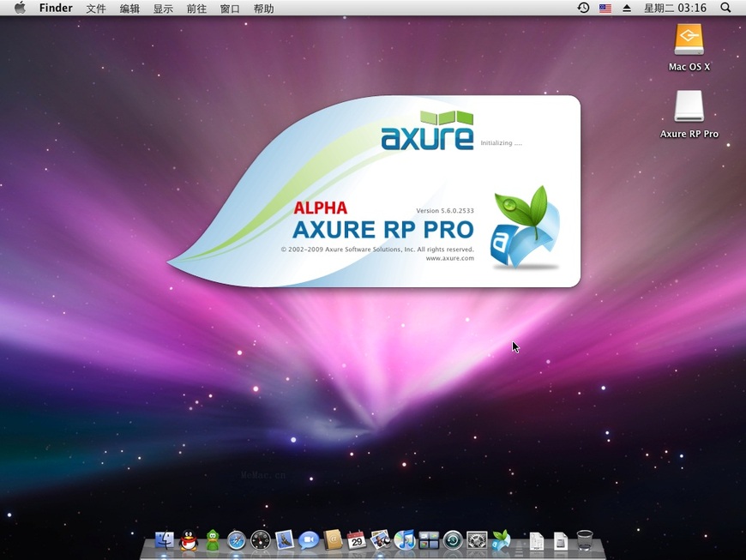The height and width of the screenshot is (560, 746).
Task: Open Mail stamp icon in dock
Action: pos(285,540)
